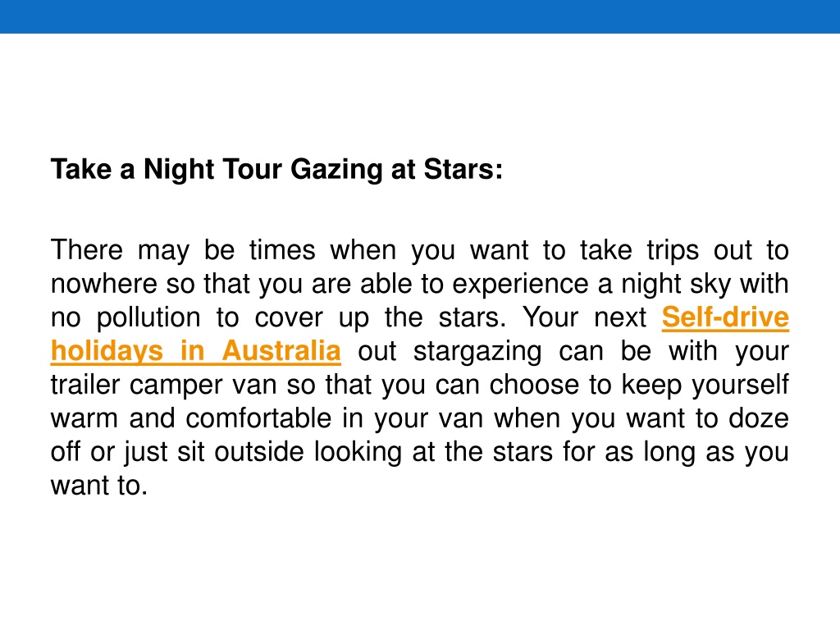The width and height of the screenshot is (840, 630).
Task: Click the word "nowhere" in the paragraph
Action: tap(103, 284)
